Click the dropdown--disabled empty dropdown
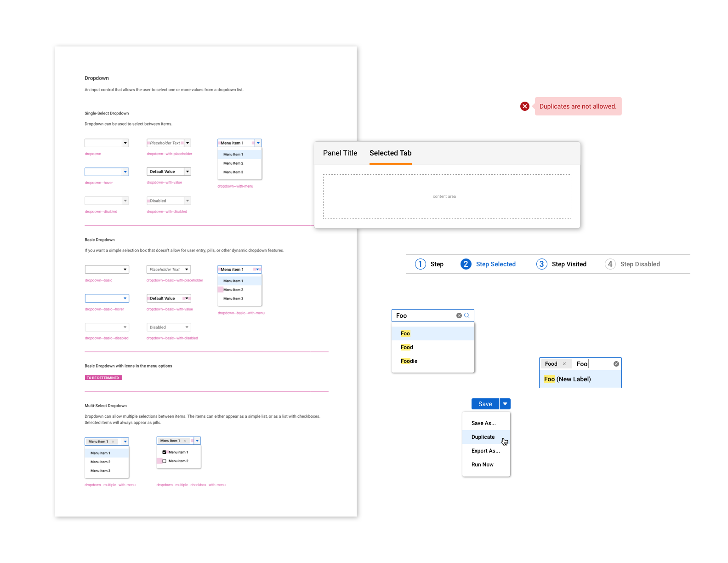This screenshot has height=563, width=728. [x=107, y=201]
